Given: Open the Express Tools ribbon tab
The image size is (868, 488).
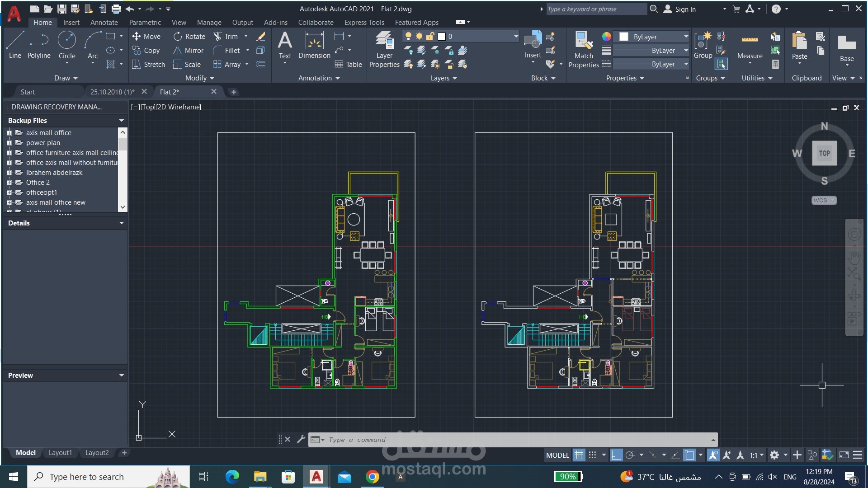Looking at the screenshot, I should coord(364,22).
